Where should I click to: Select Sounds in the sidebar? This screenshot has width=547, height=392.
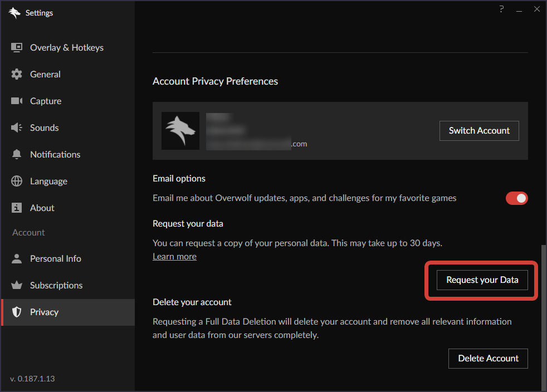click(x=68, y=128)
